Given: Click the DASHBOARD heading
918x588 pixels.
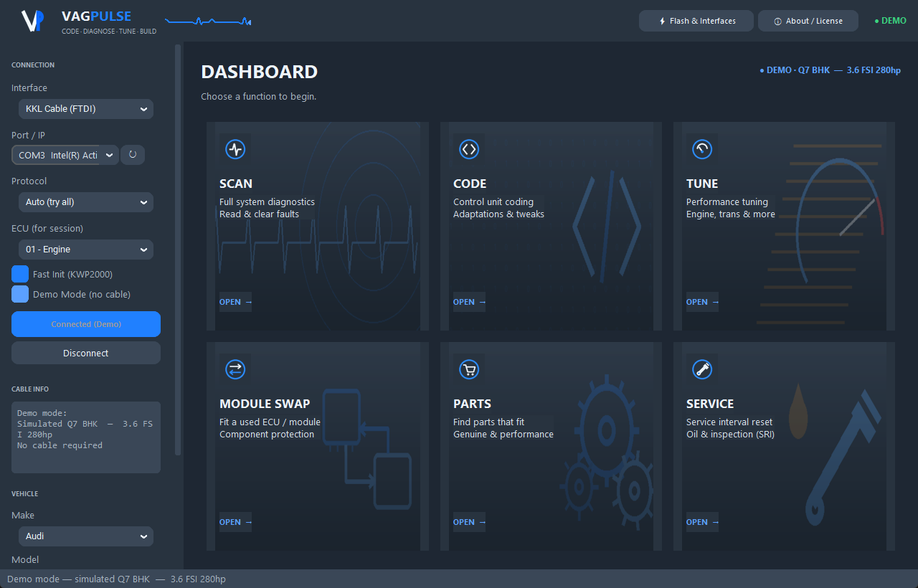Looking at the screenshot, I should 259,72.
